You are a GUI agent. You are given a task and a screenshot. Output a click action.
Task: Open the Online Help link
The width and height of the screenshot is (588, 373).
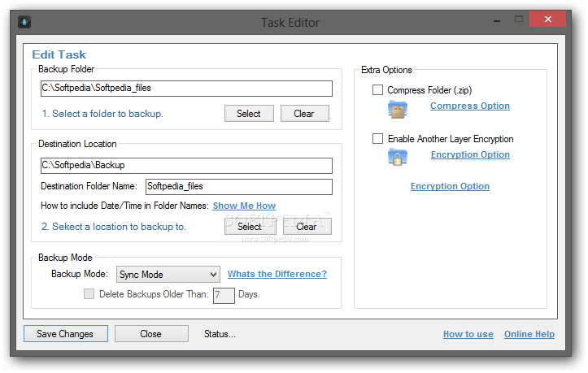click(529, 334)
